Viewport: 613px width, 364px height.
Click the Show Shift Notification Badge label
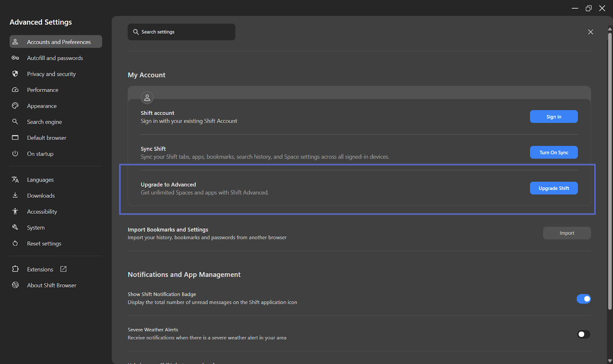[162, 294]
